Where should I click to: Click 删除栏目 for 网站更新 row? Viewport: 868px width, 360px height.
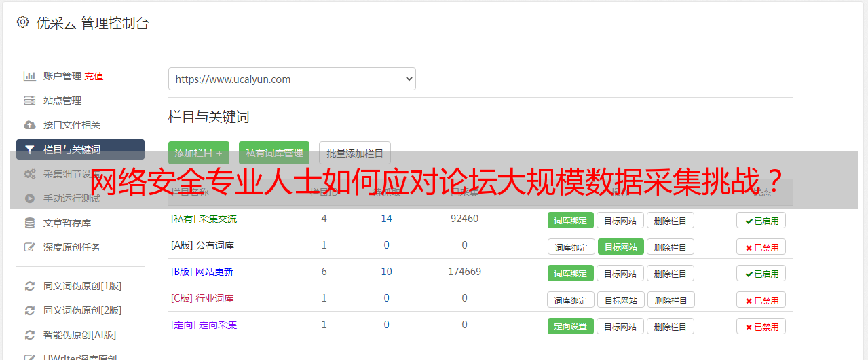pos(671,273)
